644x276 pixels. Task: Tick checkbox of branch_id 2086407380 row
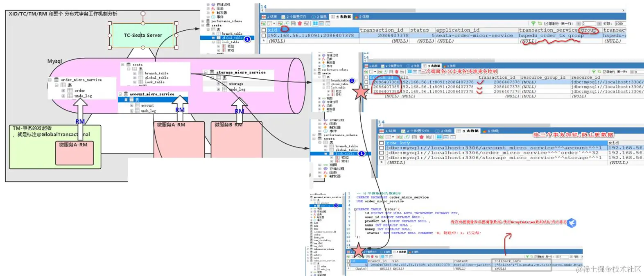(x=366, y=82)
